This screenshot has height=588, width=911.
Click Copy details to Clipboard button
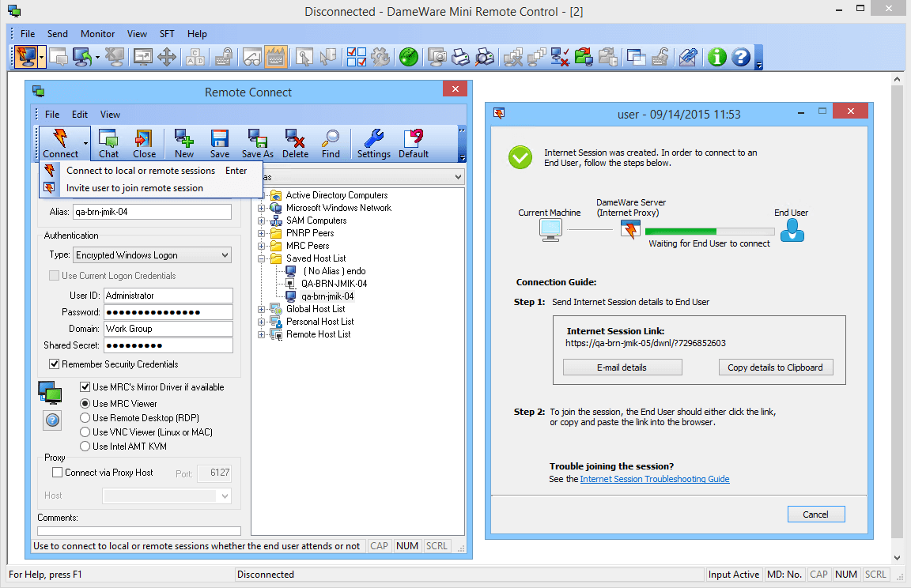click(776, 367)
